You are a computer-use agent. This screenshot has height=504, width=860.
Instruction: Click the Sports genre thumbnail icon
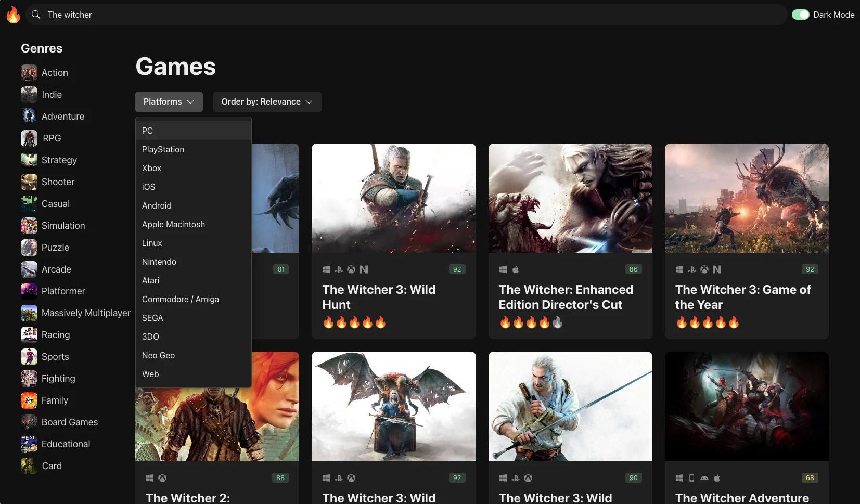click(29, 357)
